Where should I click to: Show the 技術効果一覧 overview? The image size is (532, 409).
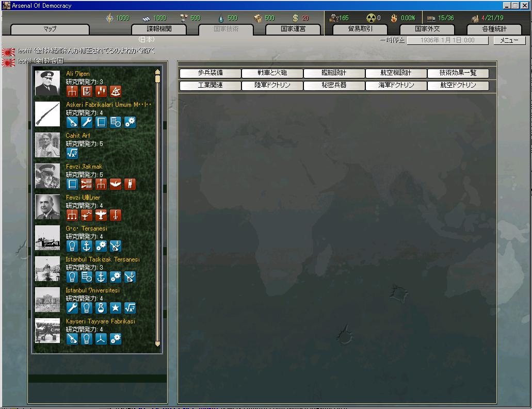(458, 73)
